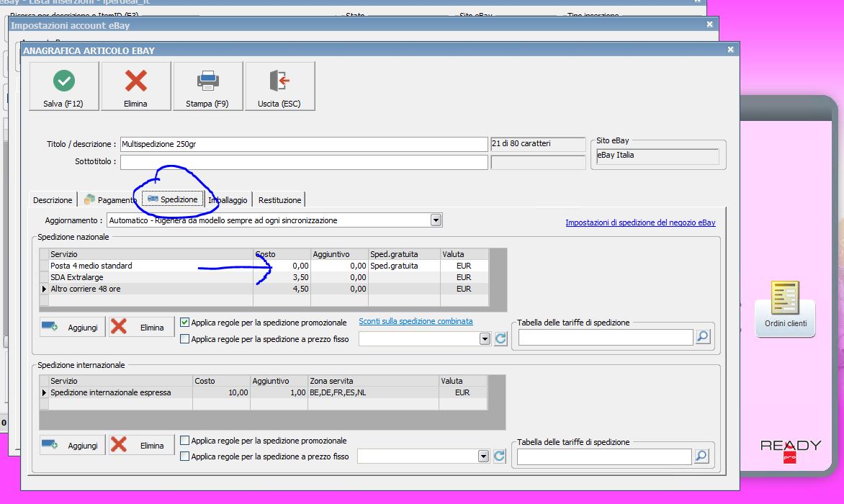The height and width of the screenshot is (504, 844).
Task: Select the Altro corriere 48 ore row
Action: pos(264,289)
